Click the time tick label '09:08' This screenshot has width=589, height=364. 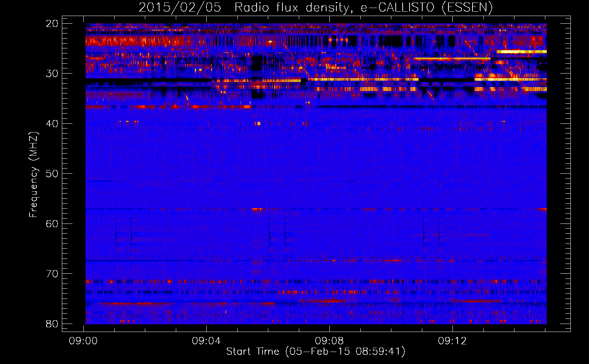tap(329, 341)
